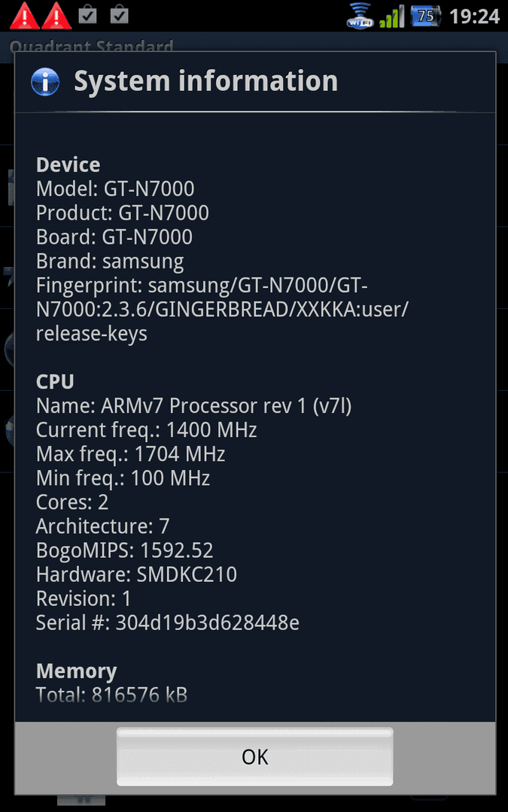This screenshot has height=812, width=508.
Task: Tap the battery 75 indicator
Action: [x=425, y=16]
